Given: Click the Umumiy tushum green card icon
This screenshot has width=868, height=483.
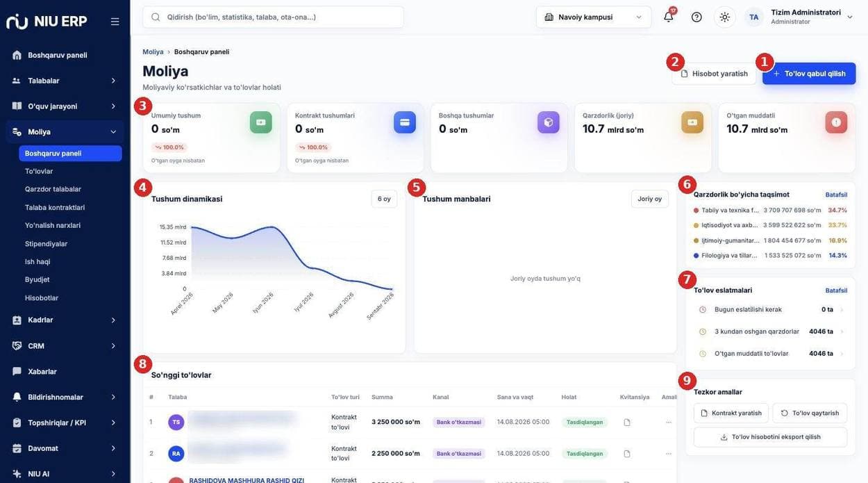Looking at the screenshot, I should coord(260,122).
